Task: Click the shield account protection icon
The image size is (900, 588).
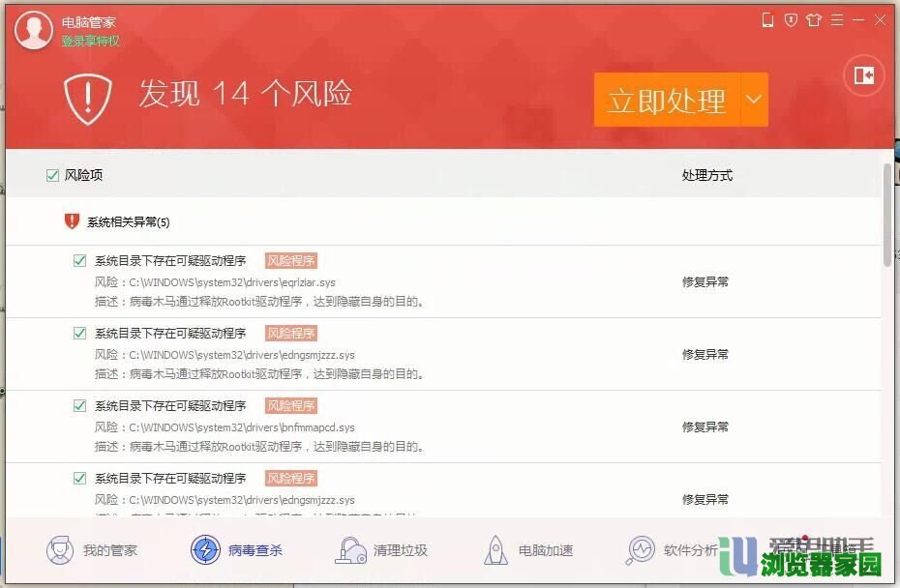Action: (791, 20)
